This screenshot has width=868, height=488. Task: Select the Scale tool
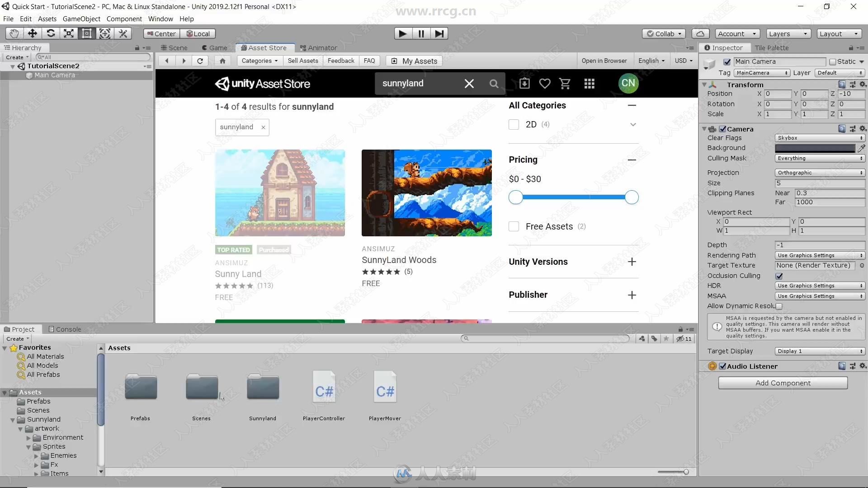pos(68,33)
